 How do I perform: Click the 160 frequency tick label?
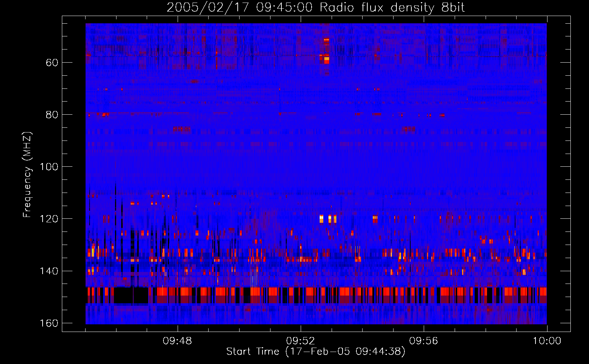pos(49,323)
